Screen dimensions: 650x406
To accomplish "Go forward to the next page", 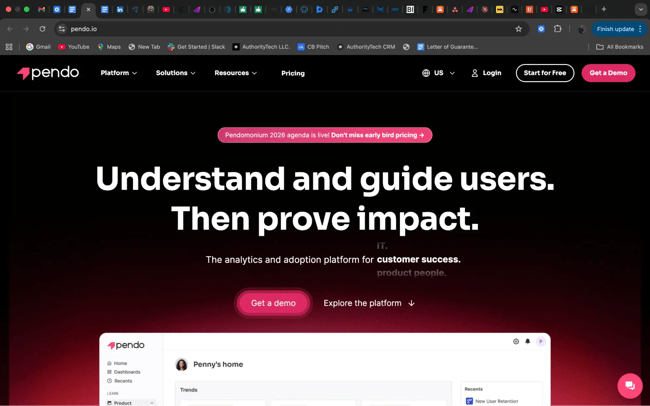I will (x=26, y=29).
